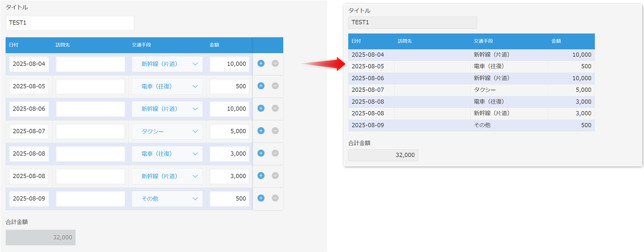This screenshot has width=644, height=252.
Task: Click the 交通手段 column header in edit table
Action: click(142, 45)
